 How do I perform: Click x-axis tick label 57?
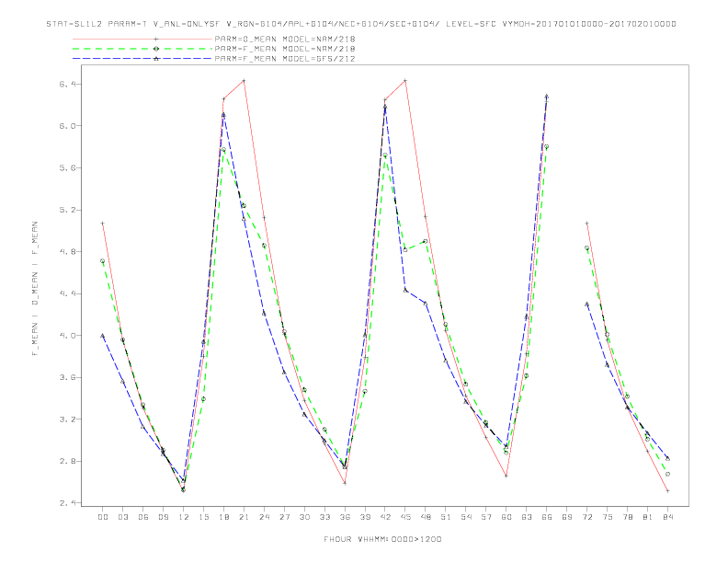(x=486, y=517)
